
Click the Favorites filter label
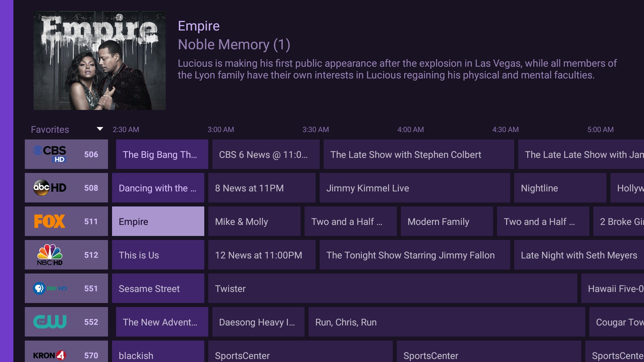click(x=50, y=130)
